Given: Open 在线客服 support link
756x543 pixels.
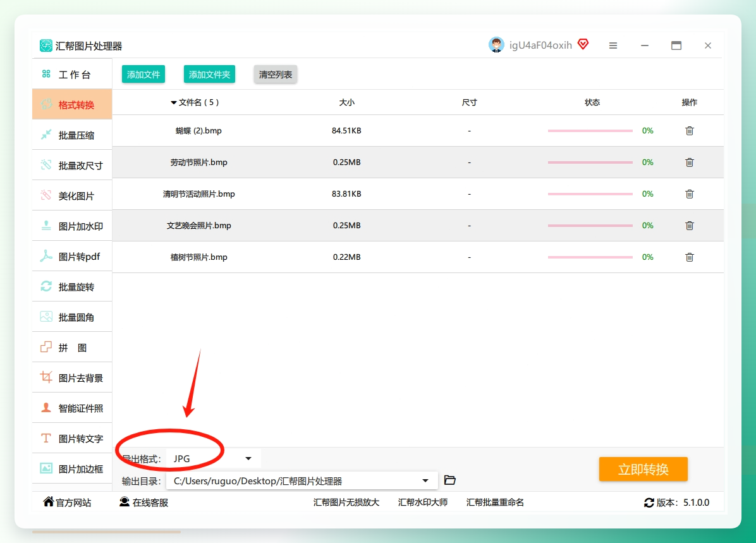Looking at the screenshot, I should tap(143, 503).
